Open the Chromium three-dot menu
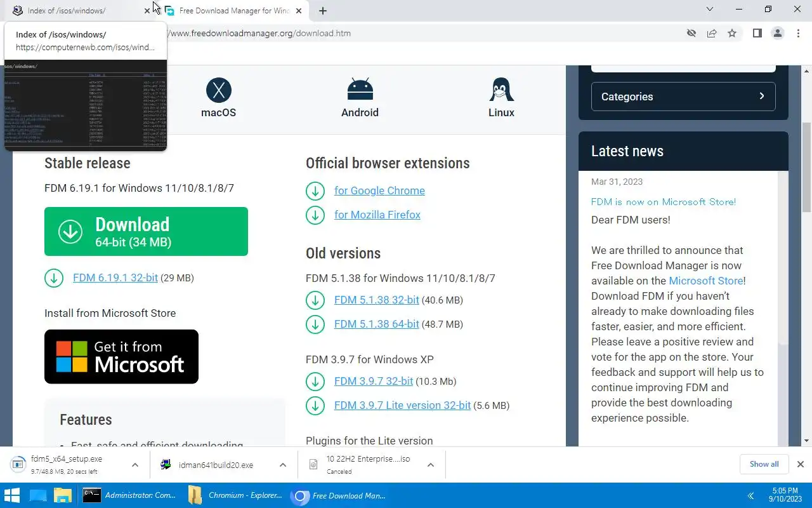This screenshot has width=812, height=508. [x=798, y=33]
